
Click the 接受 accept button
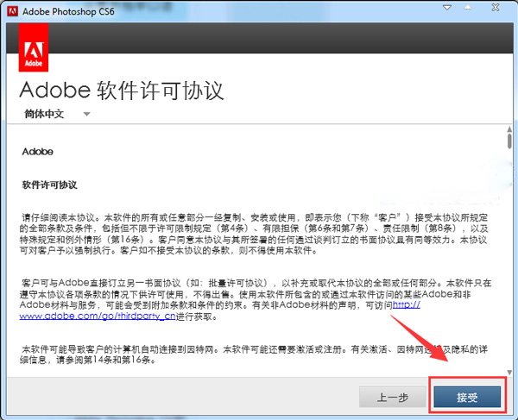coord(467,397)
